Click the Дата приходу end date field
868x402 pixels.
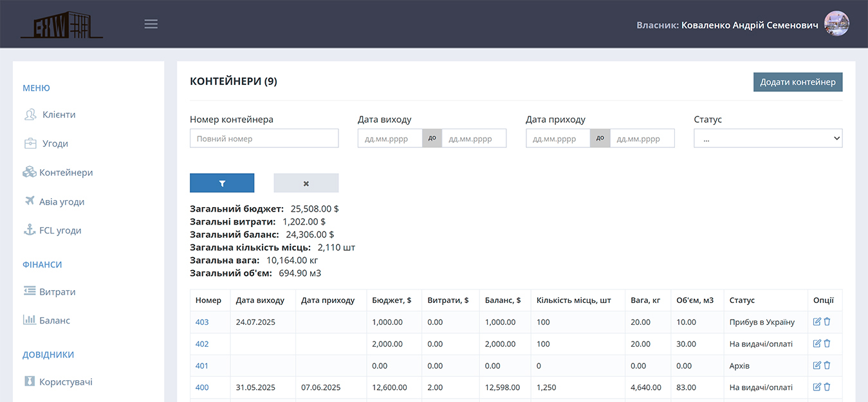(642, 138)
